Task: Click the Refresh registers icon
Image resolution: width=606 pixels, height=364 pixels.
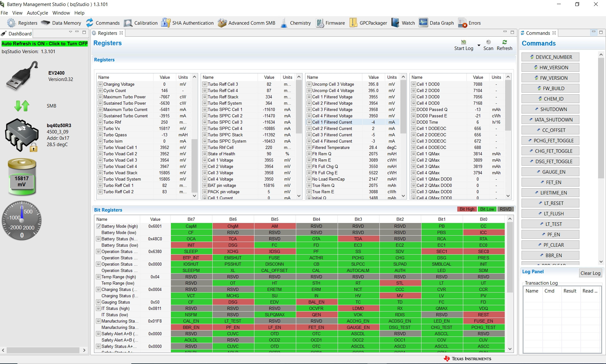Action: [504, 42]
